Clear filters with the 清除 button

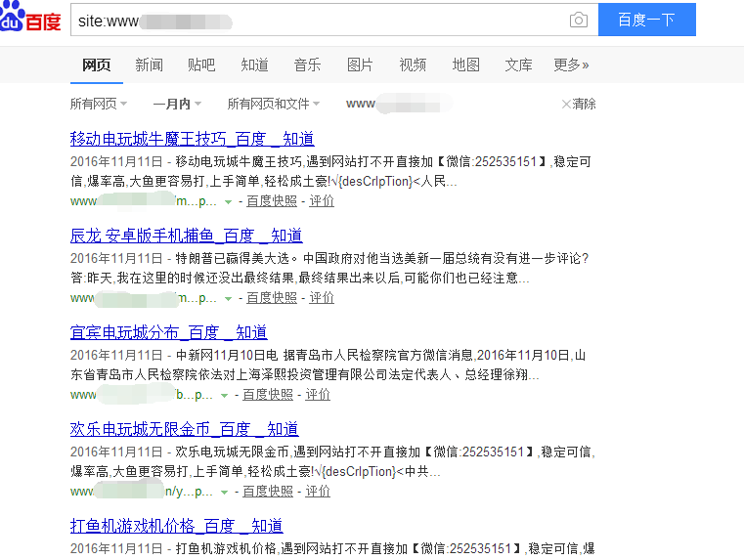(579, 104)
